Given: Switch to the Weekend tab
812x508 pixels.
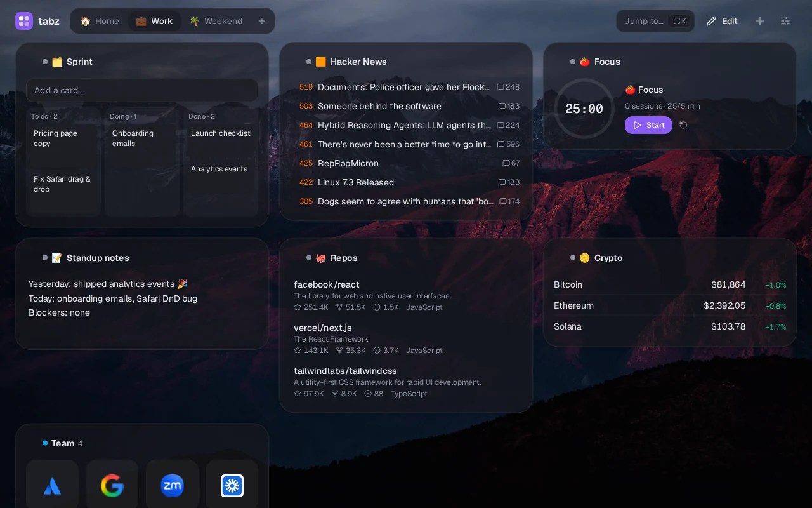Looking at the screenshot, I should (x=216, y=21).
